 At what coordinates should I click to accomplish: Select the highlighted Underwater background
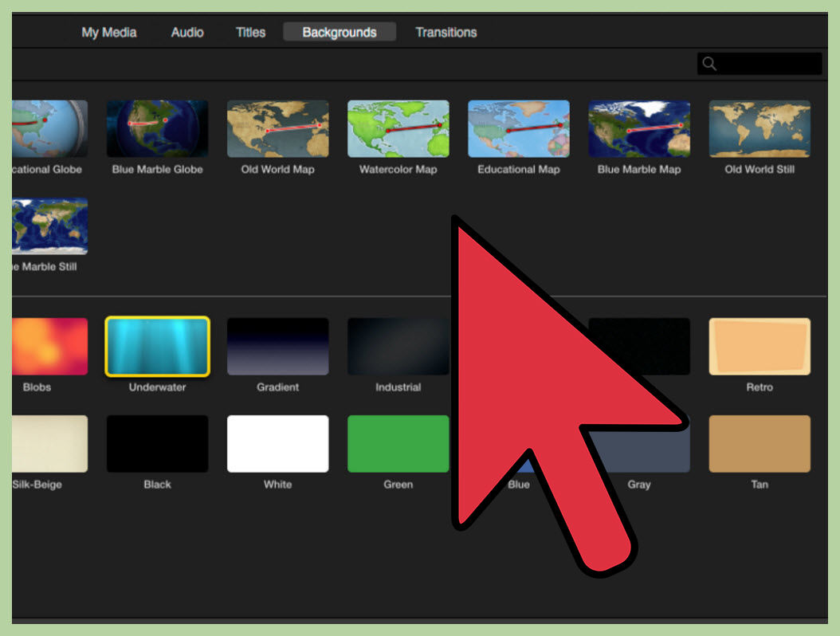158,346
